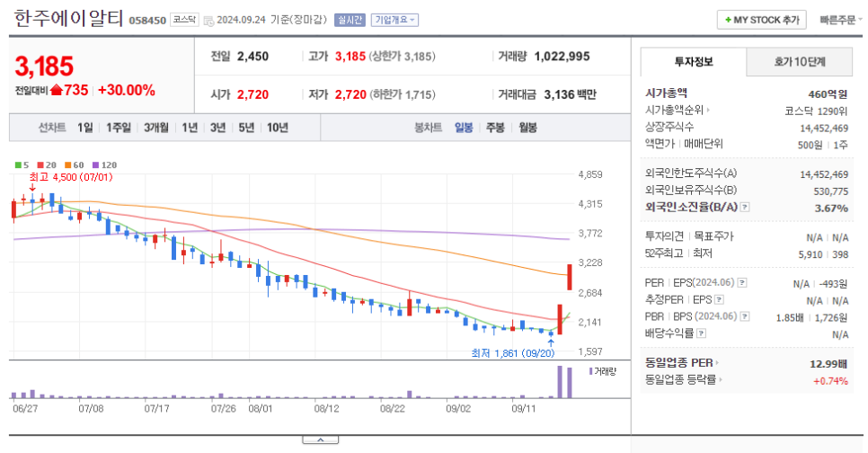
Task: Click the 최저 1,861 (09/20) chart marker
Action: pyautogui.click(x=512, y=353)
